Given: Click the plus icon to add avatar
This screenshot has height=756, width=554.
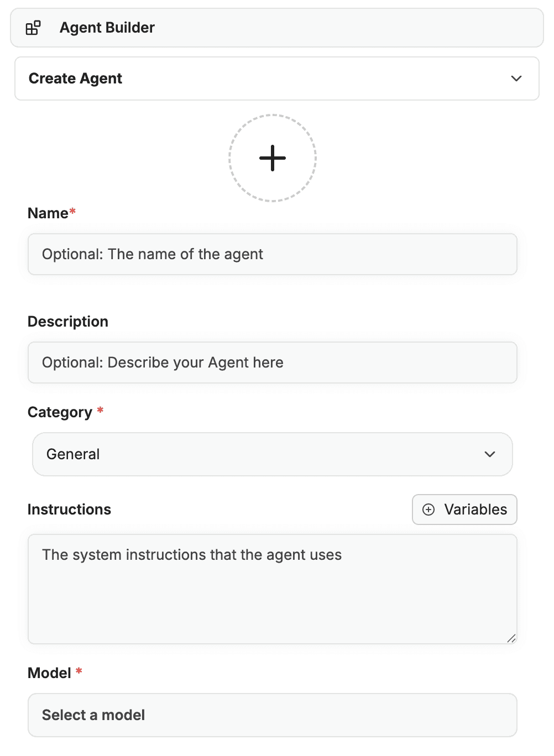Looking at the screenshot, I should 273,158.
